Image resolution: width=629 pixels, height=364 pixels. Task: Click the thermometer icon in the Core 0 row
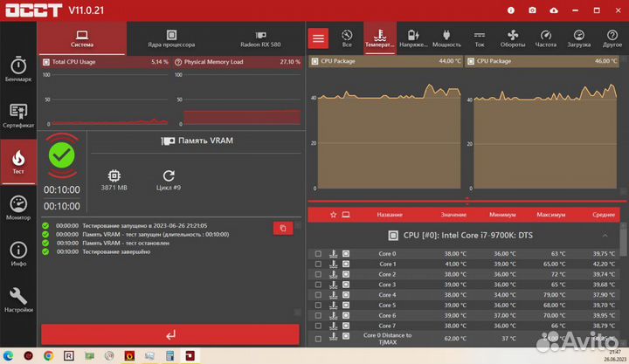tap(334, 254)
